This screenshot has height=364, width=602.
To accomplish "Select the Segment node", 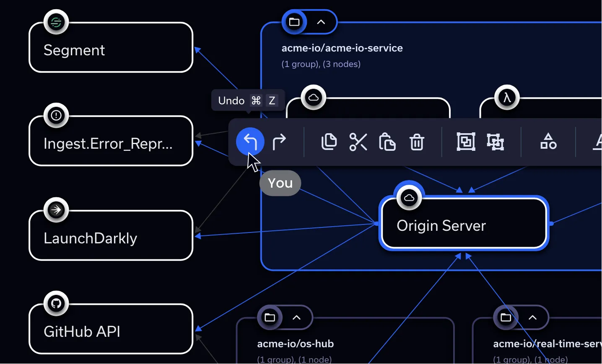I will tap(111, 48).
